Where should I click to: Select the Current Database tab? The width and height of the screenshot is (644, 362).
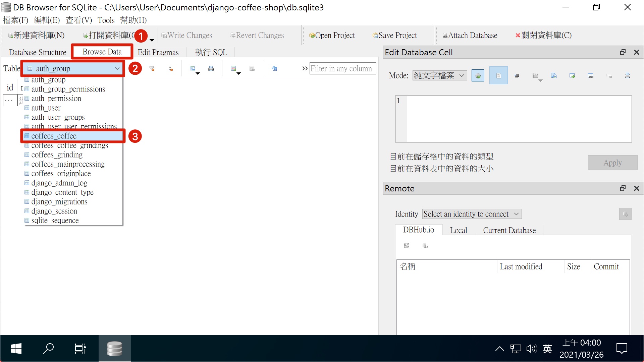click(x=509, y=230)
